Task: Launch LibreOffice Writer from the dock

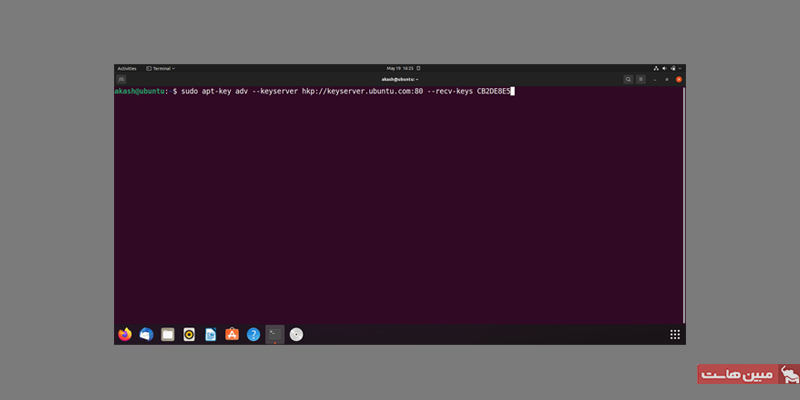Action: pos(210,334)
